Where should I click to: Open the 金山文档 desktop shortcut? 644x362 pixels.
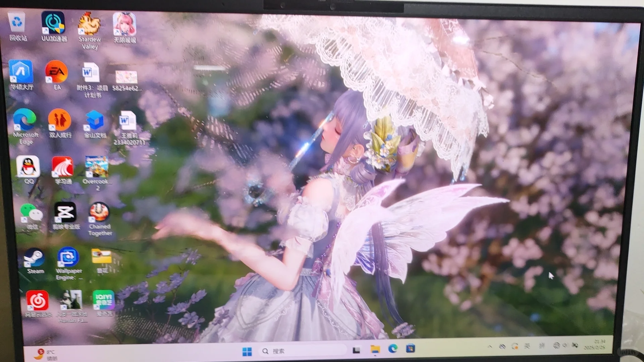95,124
